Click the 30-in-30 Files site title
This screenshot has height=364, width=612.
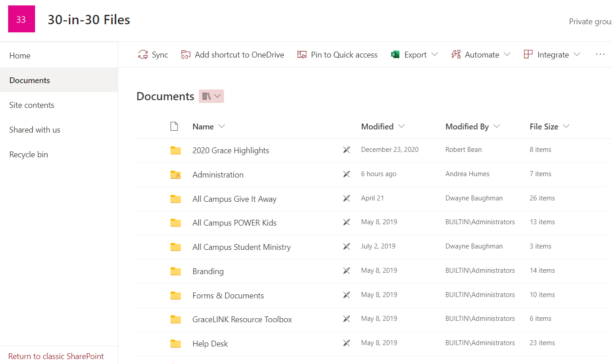89,20
